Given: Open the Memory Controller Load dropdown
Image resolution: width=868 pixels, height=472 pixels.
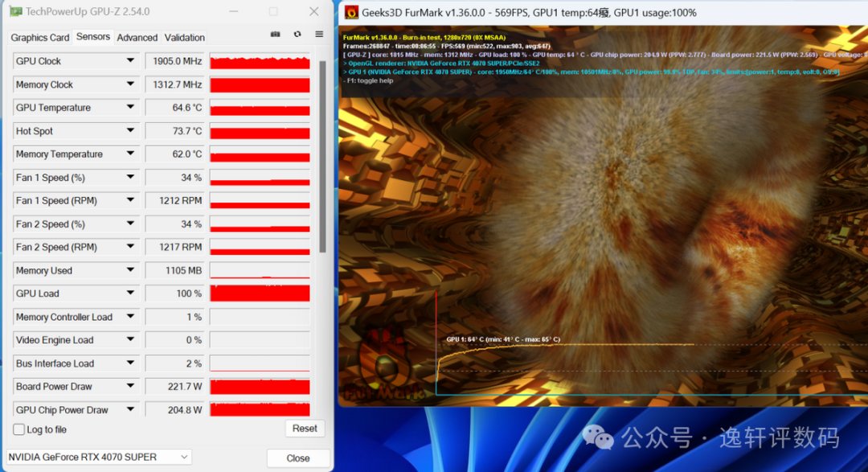Looking at the screenshot, I should point(130,316).
